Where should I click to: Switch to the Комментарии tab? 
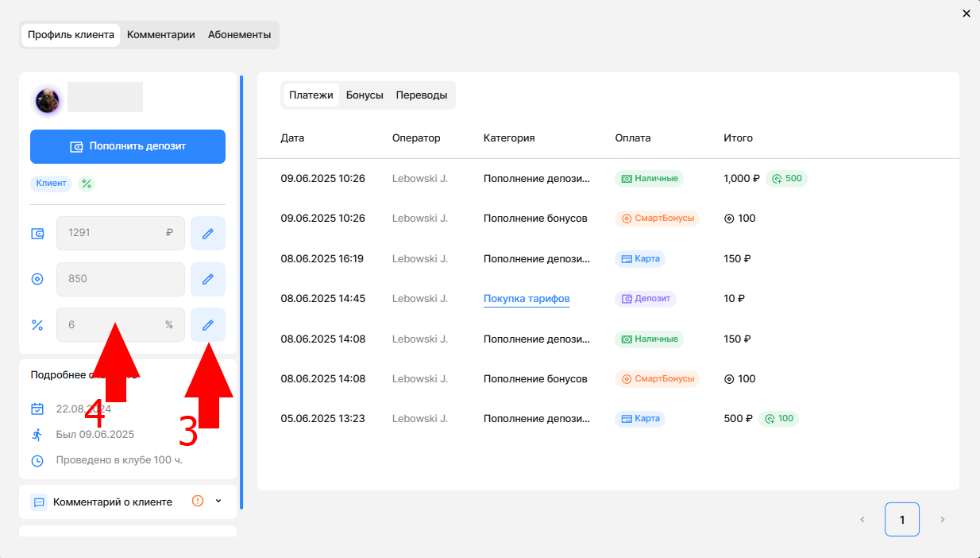(161, 35)
